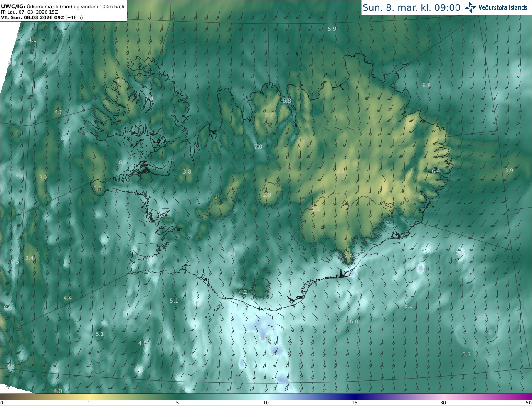
Task: Click the colour scale tick label 50
Action: (x=529, y=403)
